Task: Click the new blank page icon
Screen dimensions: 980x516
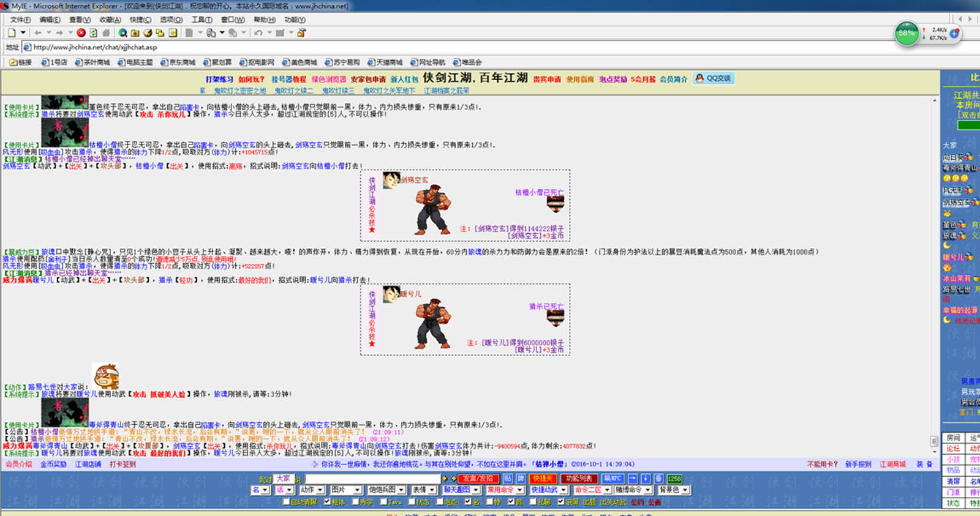Action: [12, 33]
